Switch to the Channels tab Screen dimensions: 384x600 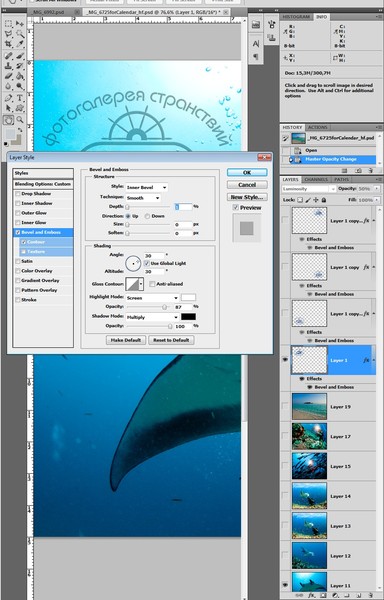(316, 179)
